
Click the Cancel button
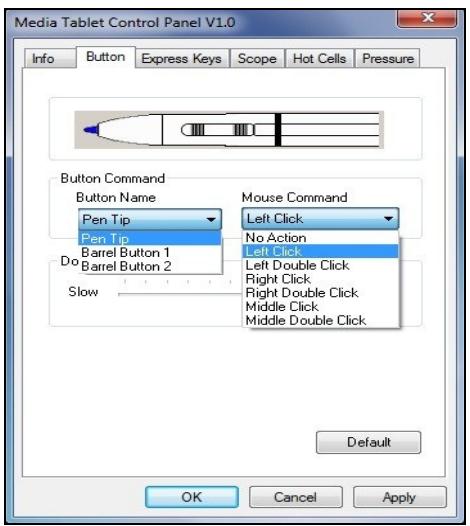pos(296,497)
